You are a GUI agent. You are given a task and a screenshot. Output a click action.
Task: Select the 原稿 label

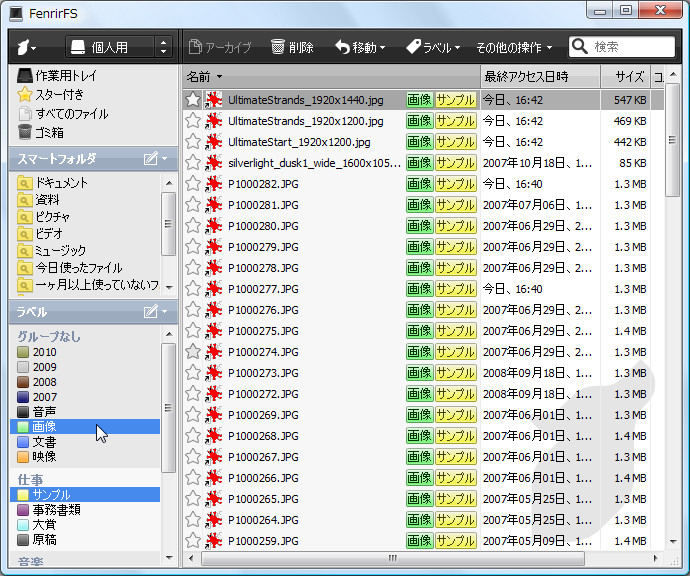point(85,539)
